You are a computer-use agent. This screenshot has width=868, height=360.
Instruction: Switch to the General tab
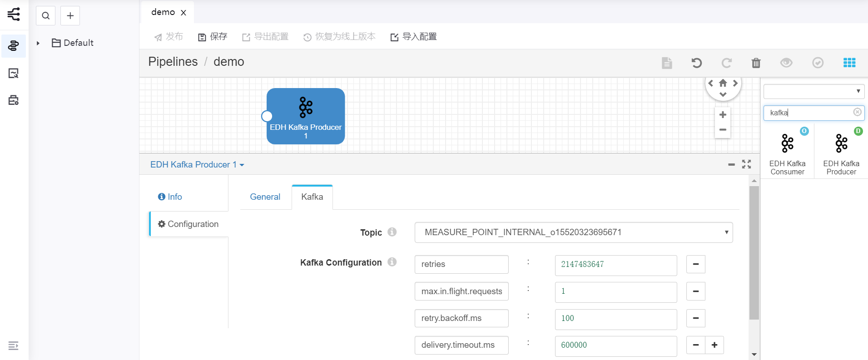click(x=265, y=197)
